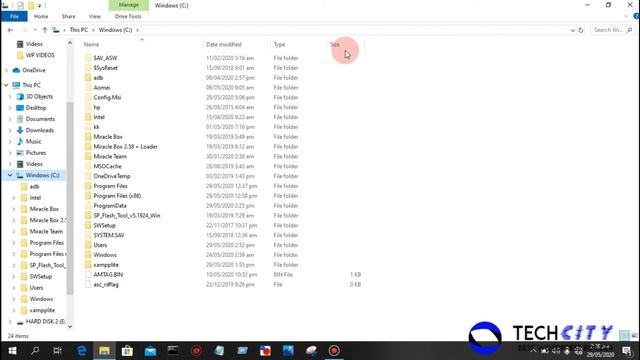Open the Windows Start menu

[12, 351]
